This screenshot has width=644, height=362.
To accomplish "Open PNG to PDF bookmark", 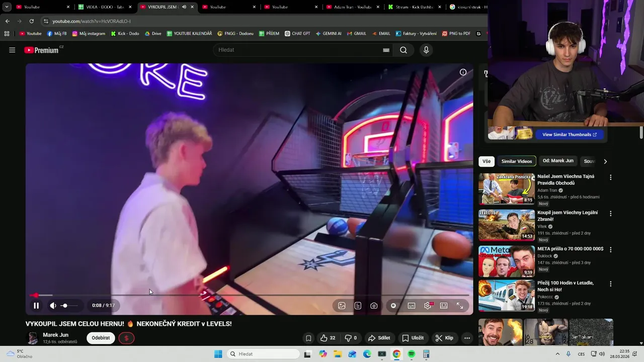I will (456, 34).
